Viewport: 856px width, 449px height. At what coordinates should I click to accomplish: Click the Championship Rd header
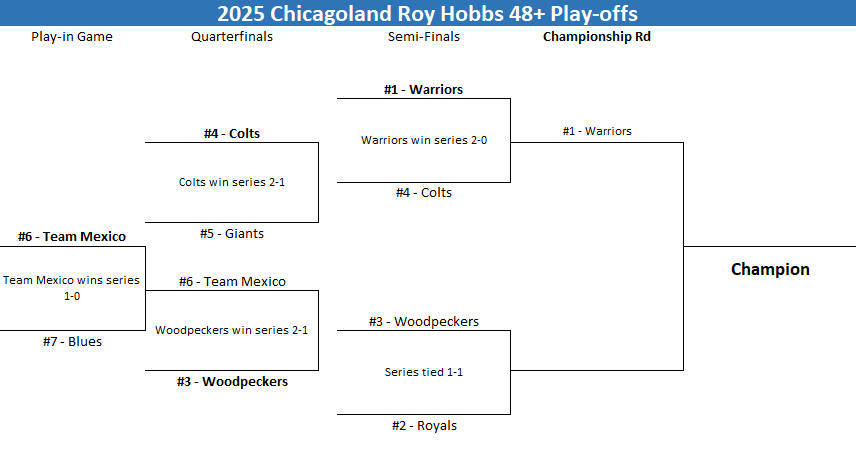tap(597, 37)
